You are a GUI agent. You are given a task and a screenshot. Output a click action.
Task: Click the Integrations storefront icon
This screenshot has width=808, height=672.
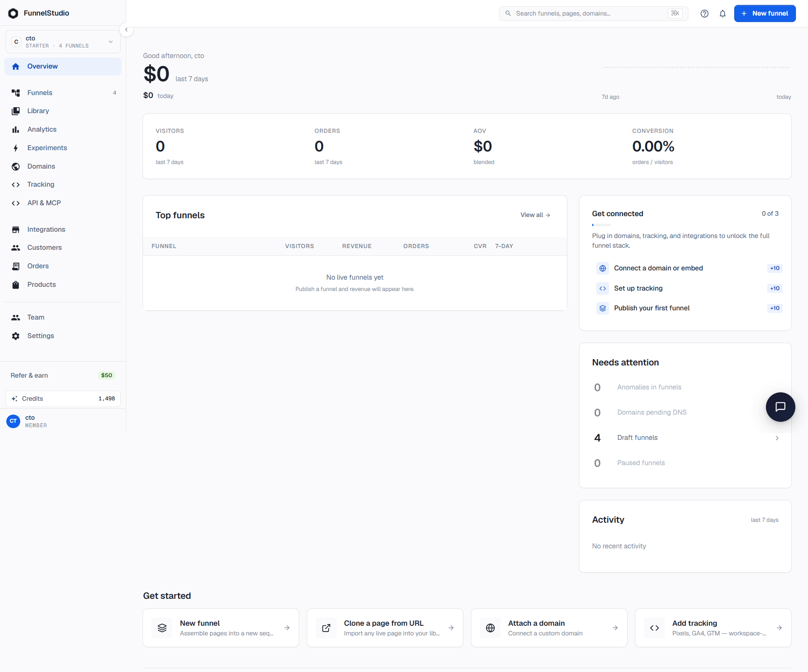tap(16, 230)
